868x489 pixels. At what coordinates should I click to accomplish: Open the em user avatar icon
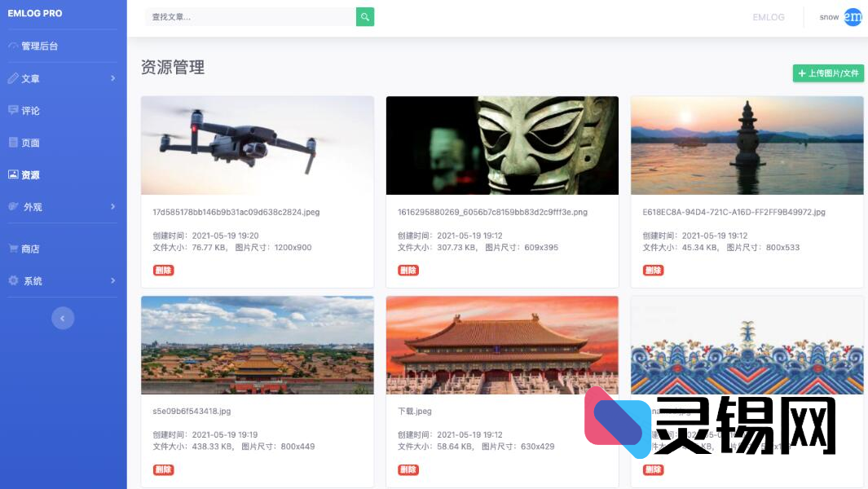click(x=853, y=17)
